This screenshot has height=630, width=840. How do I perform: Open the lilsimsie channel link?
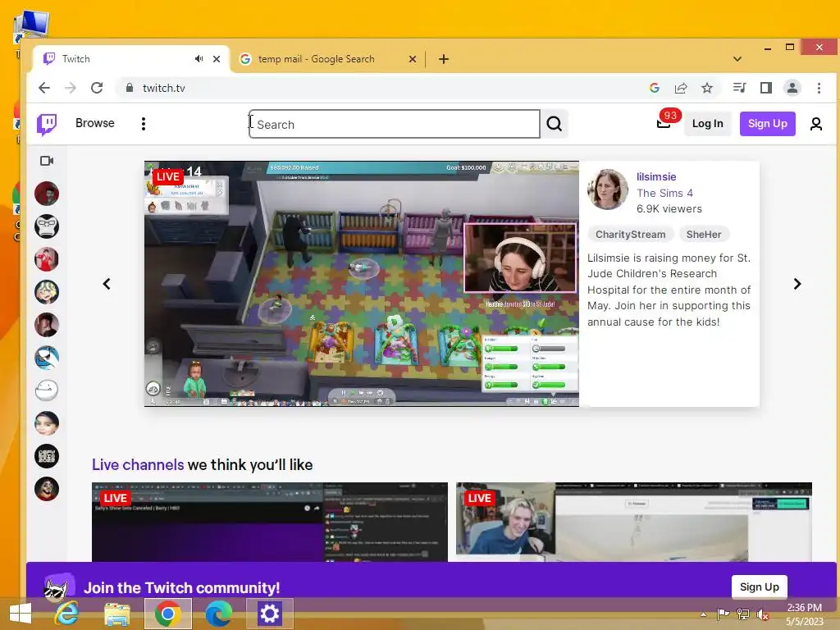pos(656,177)
